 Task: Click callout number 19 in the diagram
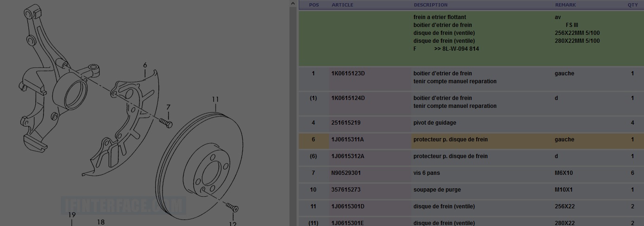tap(72, 215)
